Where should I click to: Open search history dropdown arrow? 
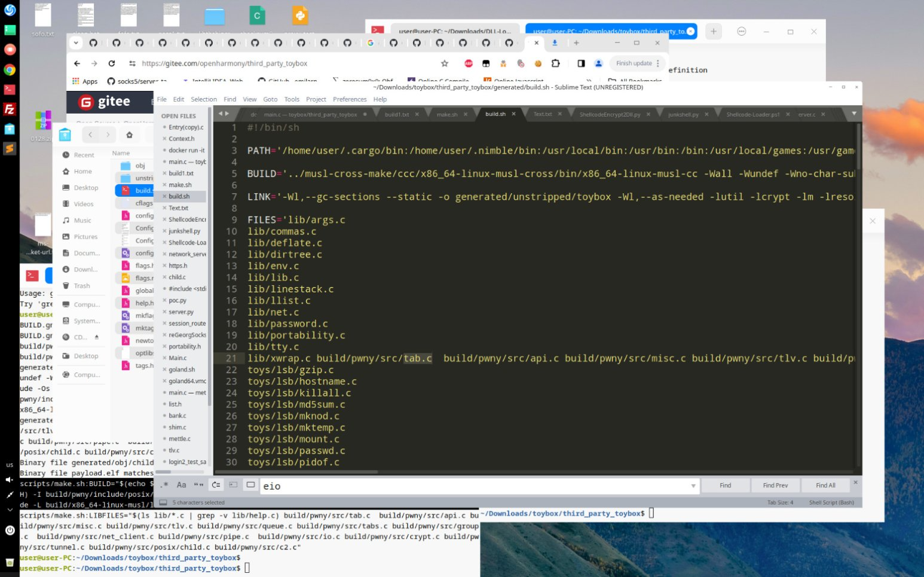693,486
